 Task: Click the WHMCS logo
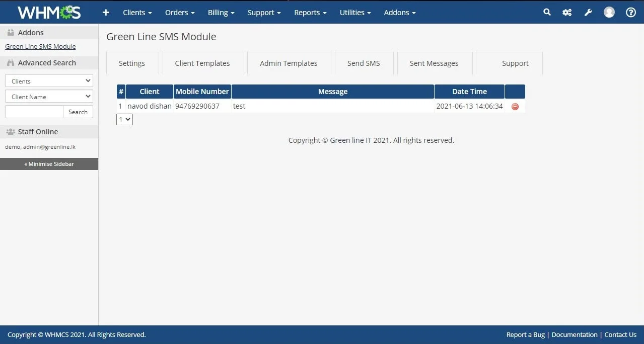[x=49, y=12]
